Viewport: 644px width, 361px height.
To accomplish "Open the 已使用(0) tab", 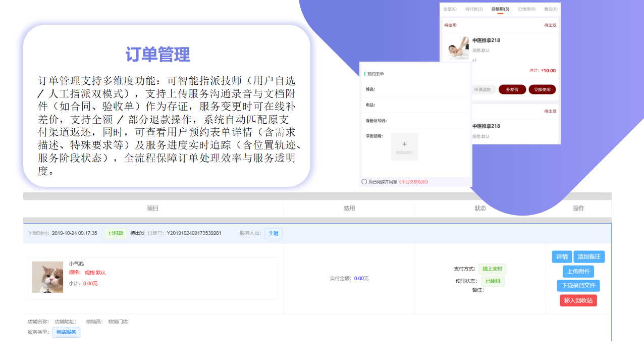I will pyautogui.click(x=527, y=9).
